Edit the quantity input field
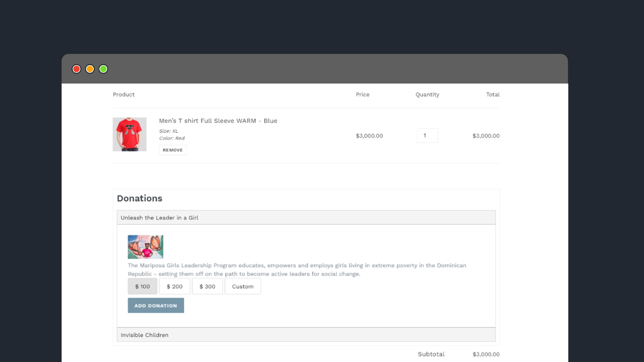The height and width of the screenshot is (362, 644). [x=427, y=135]
